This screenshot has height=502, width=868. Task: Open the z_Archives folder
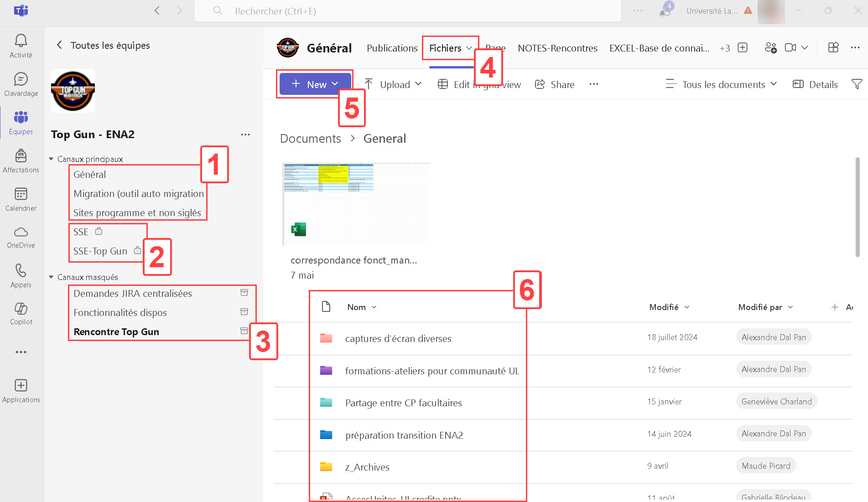[x=367, y=467]
